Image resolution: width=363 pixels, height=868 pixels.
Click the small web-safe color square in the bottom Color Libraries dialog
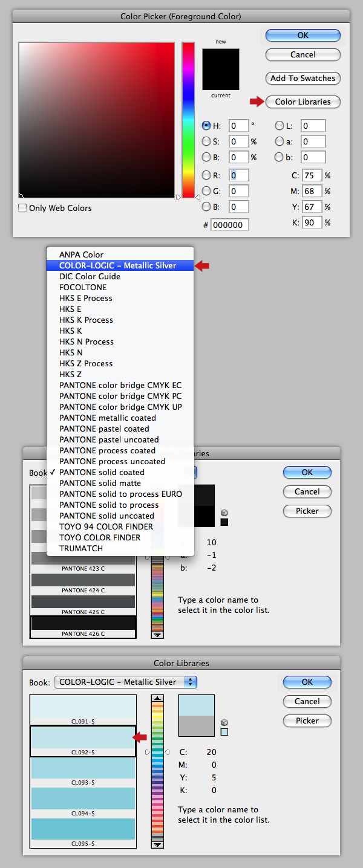224,732
